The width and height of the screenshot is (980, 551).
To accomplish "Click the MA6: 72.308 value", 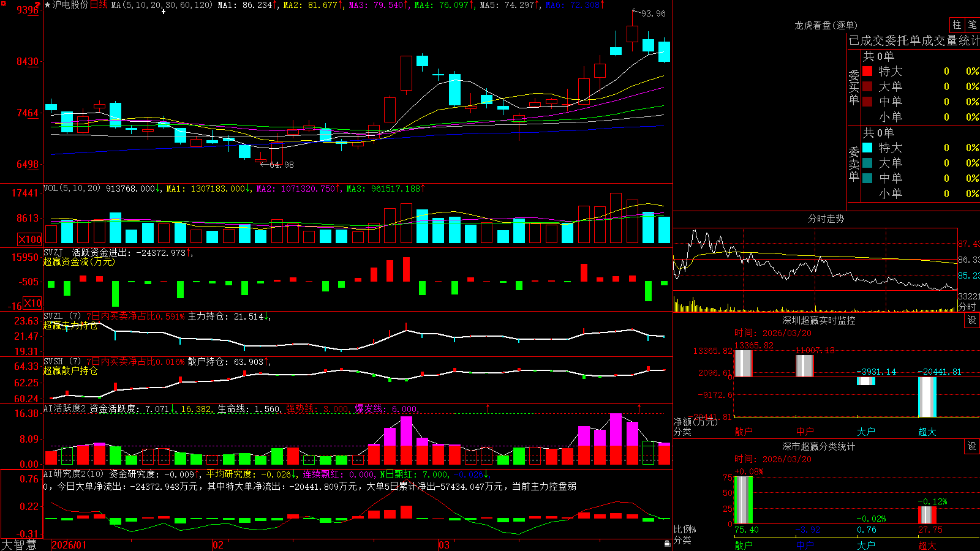I will coord(572,5).
